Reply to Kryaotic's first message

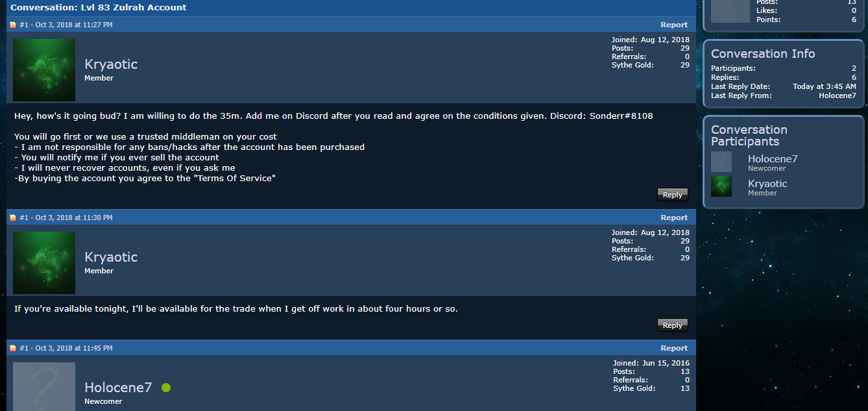tap(672, 195)
